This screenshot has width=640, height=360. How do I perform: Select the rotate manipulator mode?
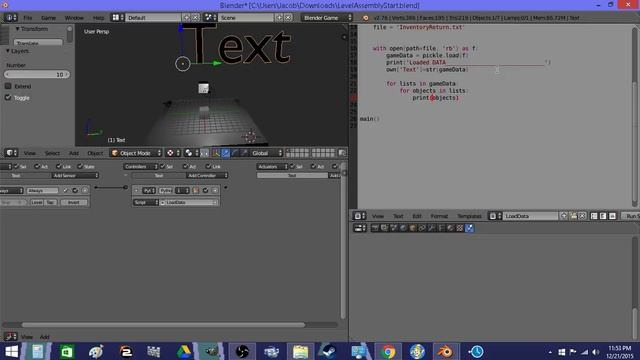click(235, 153)
